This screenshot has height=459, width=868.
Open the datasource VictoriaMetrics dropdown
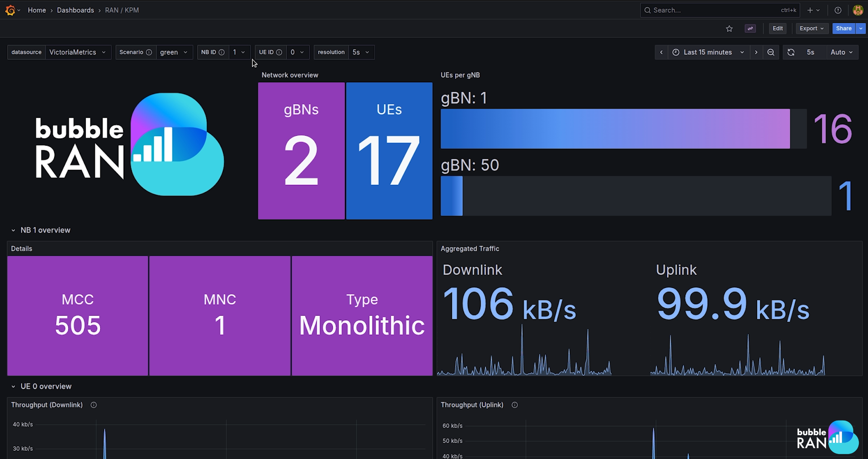(x=78, y=52)
